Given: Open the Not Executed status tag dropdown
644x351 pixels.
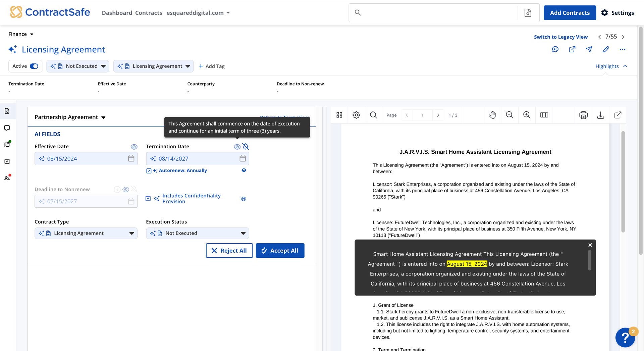Looking at the screenshot, I should (x=78, y=66).
